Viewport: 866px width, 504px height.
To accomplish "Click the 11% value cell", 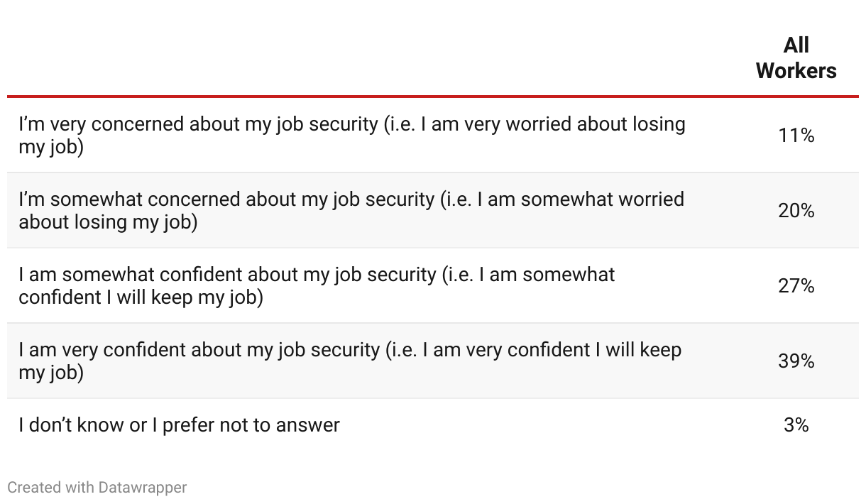I will pyautogui.click(x=796, y=135).
